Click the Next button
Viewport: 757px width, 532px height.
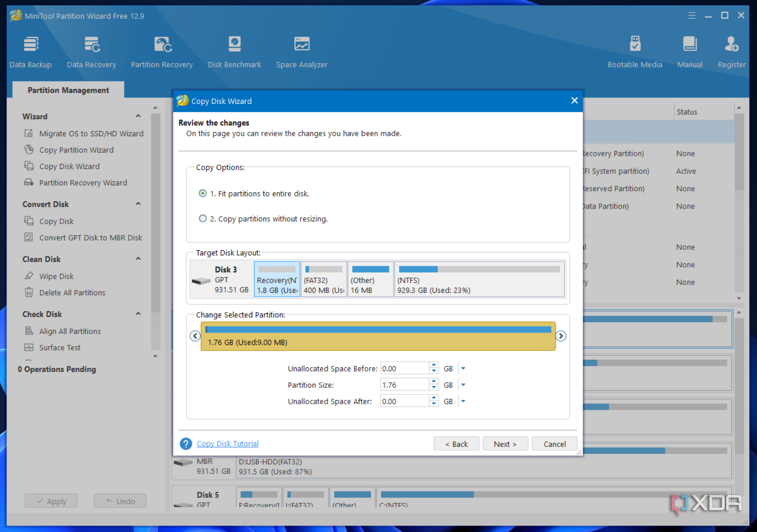(x=505, y=444)
